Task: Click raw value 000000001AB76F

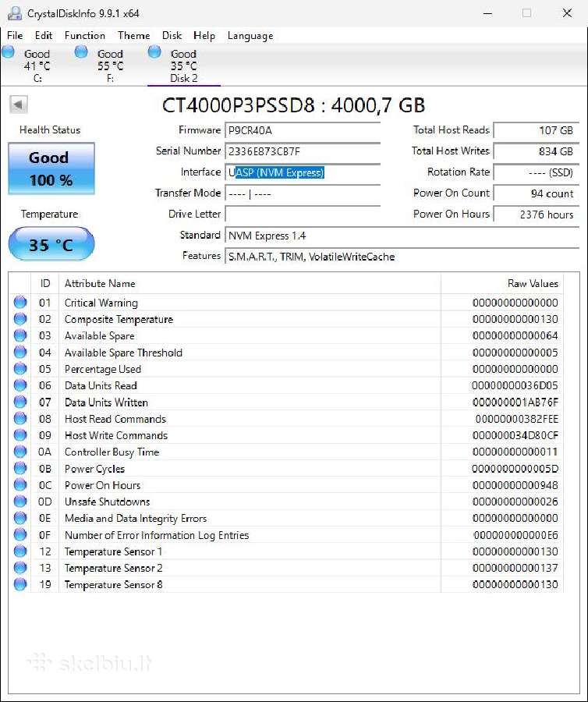Action: (515, 402)
